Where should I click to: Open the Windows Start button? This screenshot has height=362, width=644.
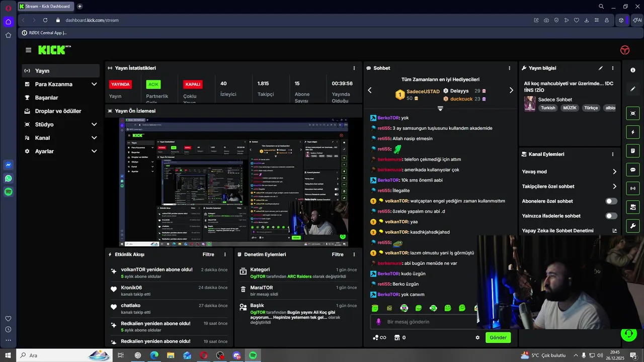point(8,355)
